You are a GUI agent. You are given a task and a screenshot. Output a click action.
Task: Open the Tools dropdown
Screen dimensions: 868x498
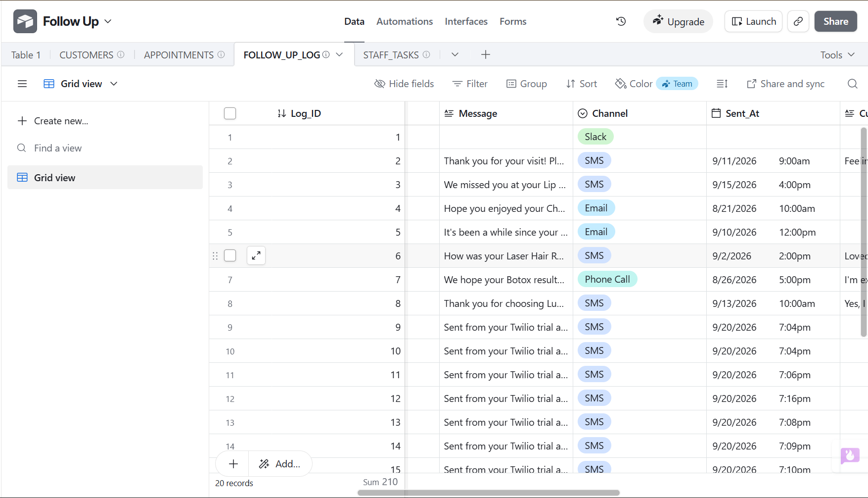837,54
